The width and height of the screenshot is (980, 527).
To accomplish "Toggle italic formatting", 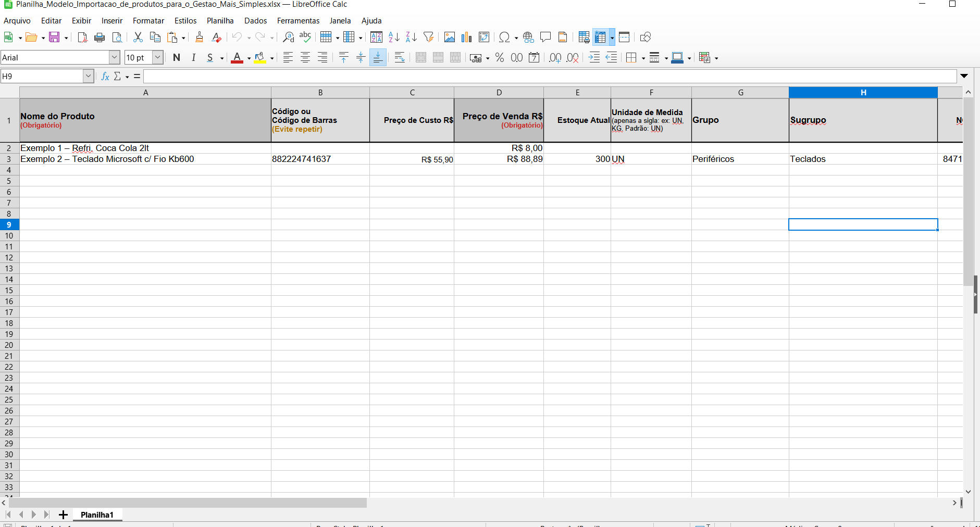I will click(x=193, y=58).
